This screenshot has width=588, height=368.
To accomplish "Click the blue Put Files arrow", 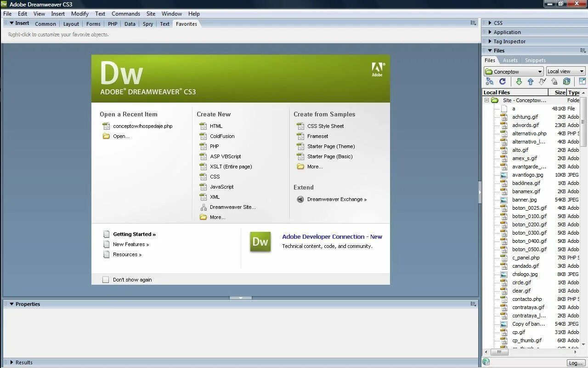I will point(531,81).
